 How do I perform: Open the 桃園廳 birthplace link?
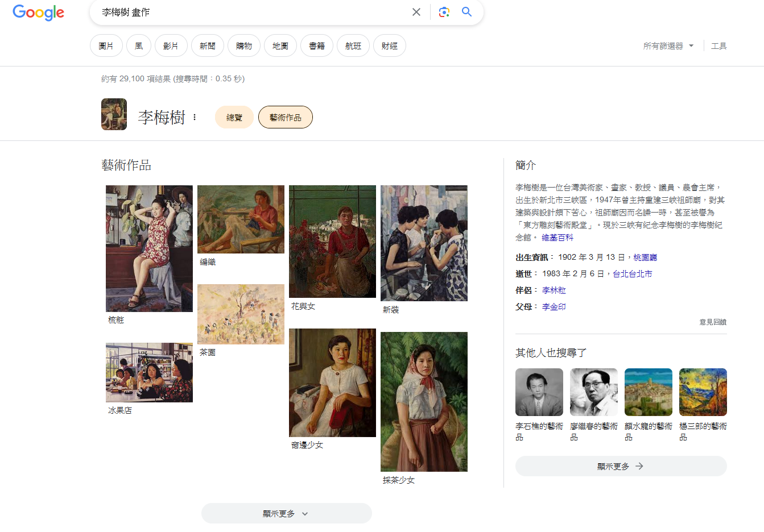point(645,257)
